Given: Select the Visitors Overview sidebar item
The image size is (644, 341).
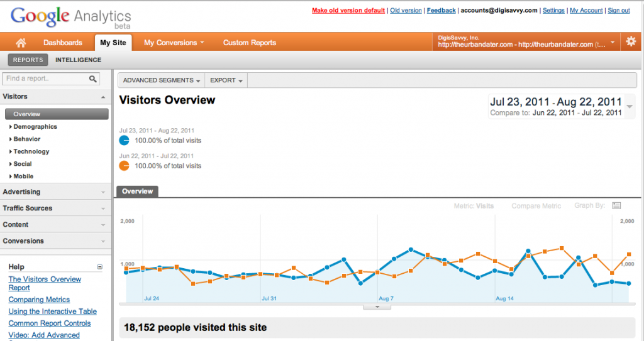Looking at the screenshot, I should coord(57,114).
